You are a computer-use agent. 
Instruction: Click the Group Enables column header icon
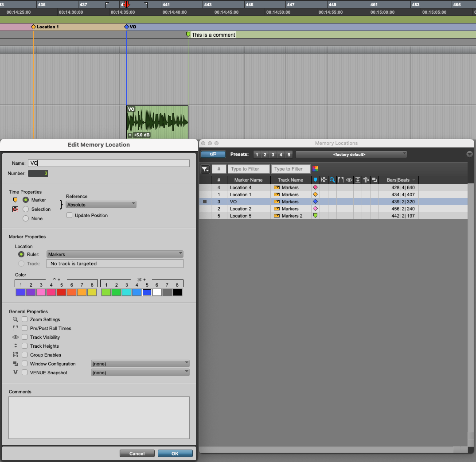[x=366, y=180]
